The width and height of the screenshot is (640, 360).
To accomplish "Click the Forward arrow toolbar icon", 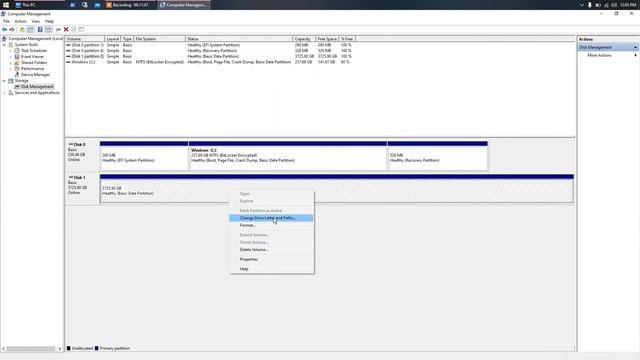I will (x=12, y=29).
